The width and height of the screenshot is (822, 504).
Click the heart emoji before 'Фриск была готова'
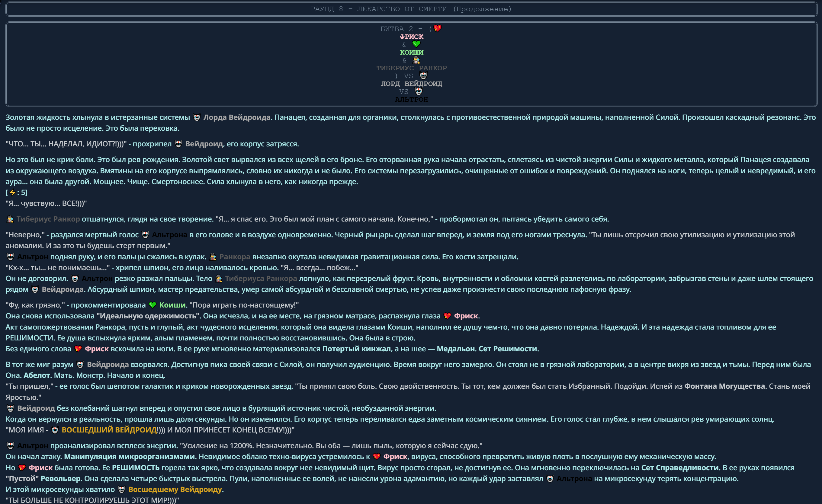[22, 468]
